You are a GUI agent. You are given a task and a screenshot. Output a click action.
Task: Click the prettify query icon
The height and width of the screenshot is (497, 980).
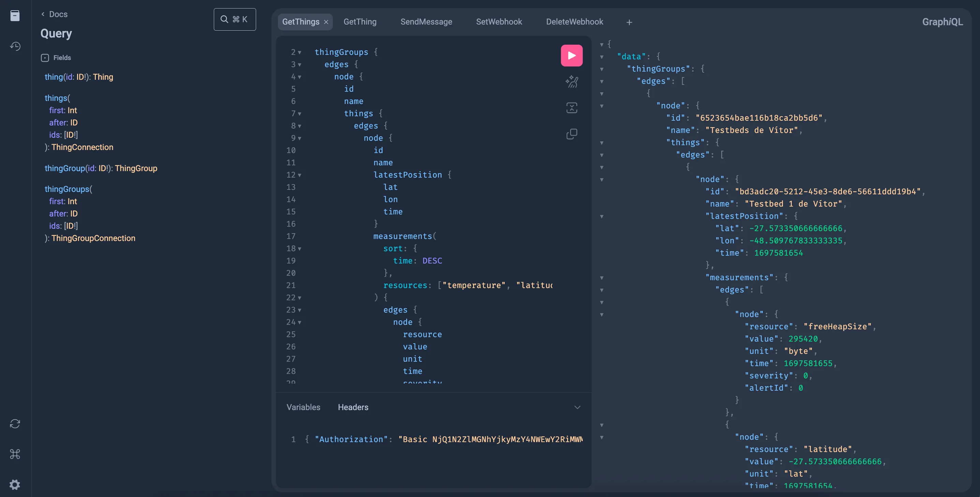(571, 82)
